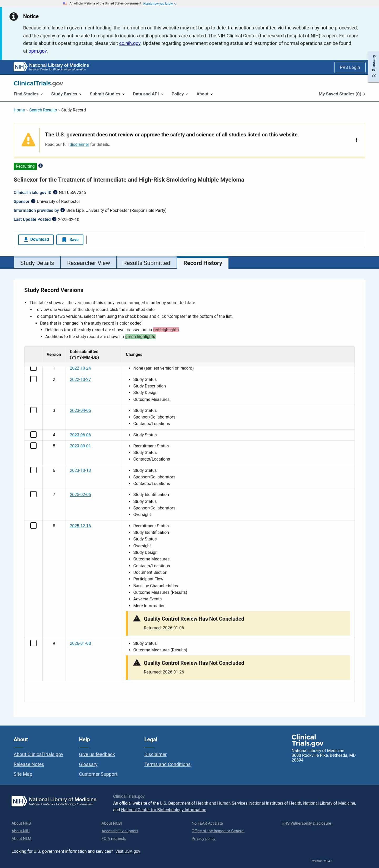View the 2026-01-08 record version
Image resolution: width=379 pixels, height=868 pixels.
pos(80,643)
